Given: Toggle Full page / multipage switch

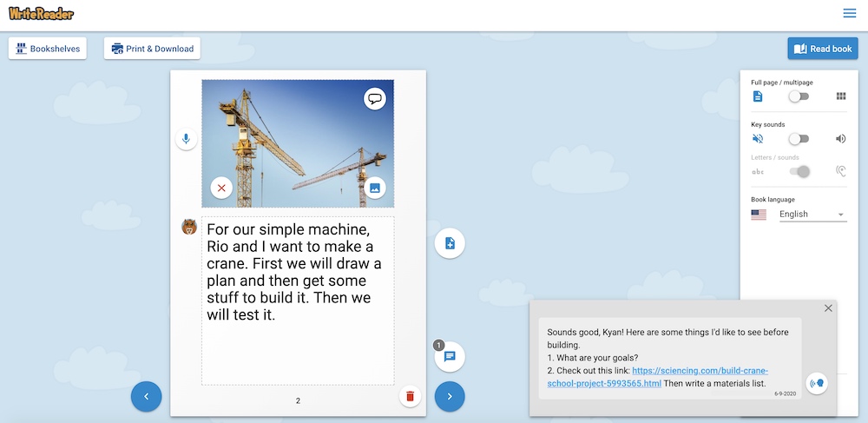Looking at the screenshot, I should click(x=799, y=96).
